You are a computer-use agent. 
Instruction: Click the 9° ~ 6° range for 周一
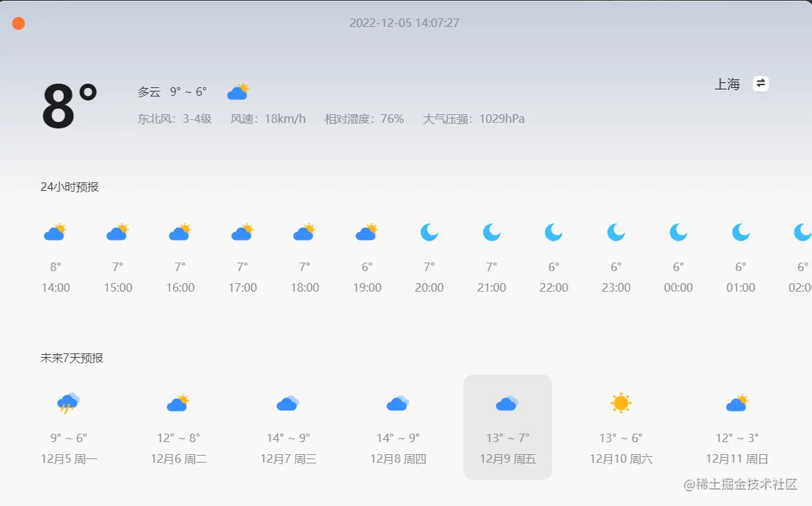coord(69,438)
